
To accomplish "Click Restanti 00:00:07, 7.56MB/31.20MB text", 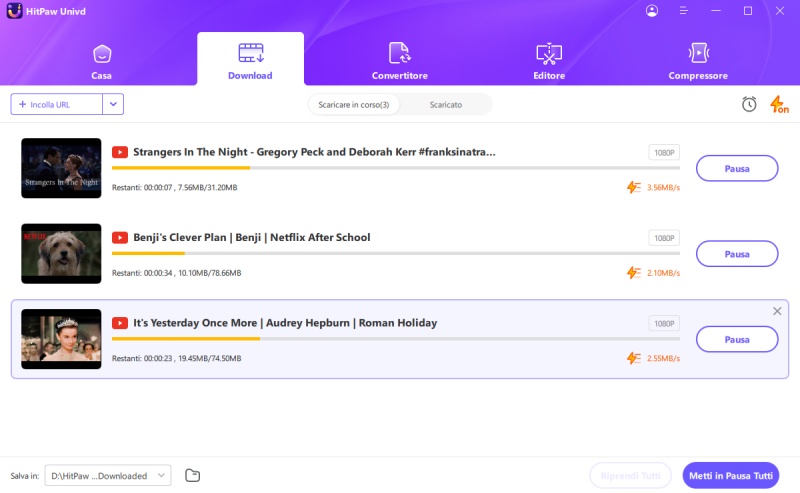I will 174,188.
